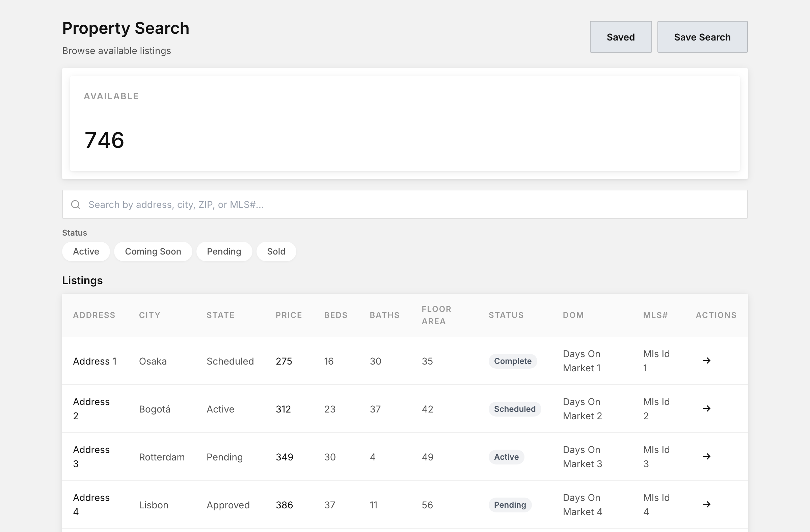Image resolution: width=810 pixels, height=532 pixels.
Task: Click Days On Market 4 cell
Action: pyautogui.click(x=583, y=505)
